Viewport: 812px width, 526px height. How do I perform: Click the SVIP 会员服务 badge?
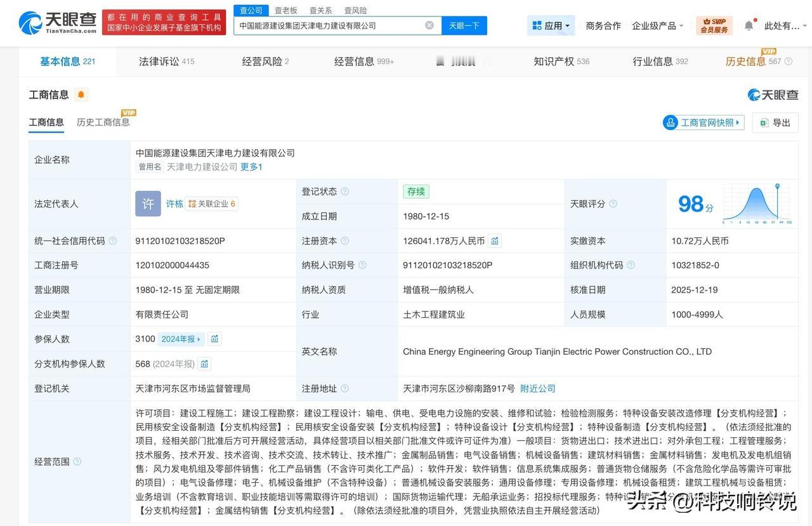point(714,25)
